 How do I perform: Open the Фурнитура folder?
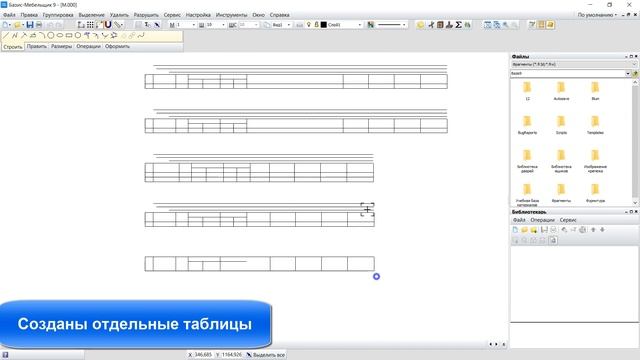pos(595,193)
